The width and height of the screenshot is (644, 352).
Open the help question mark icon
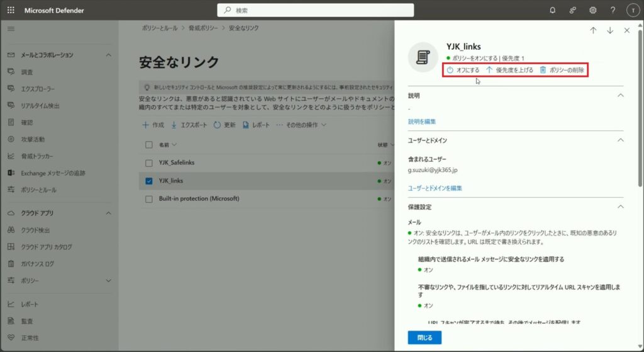coord(613,10)
